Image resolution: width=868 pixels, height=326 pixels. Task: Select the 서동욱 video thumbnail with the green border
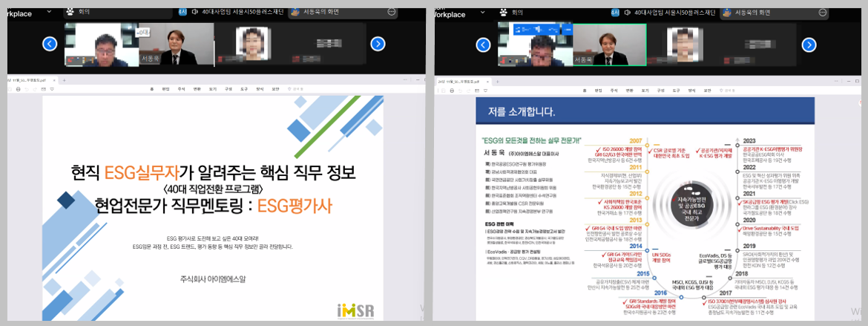coord(609,44)
